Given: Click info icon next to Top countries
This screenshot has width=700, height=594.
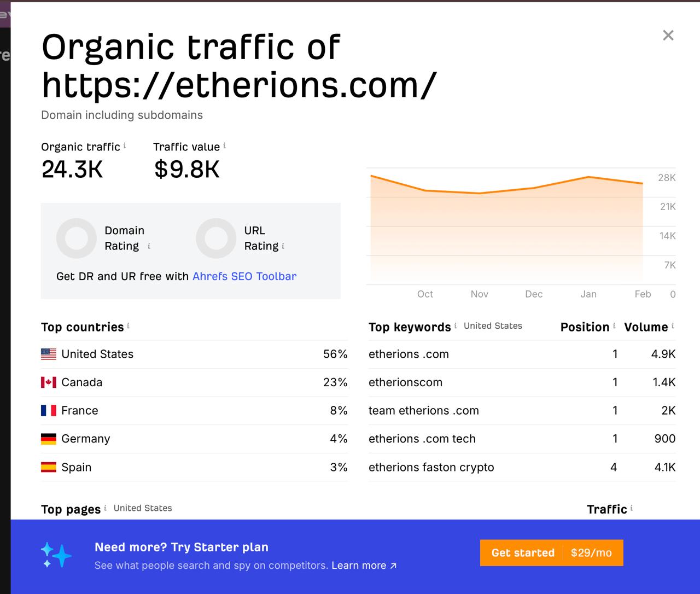Looking at the screenshot, I should click(128, 326).
